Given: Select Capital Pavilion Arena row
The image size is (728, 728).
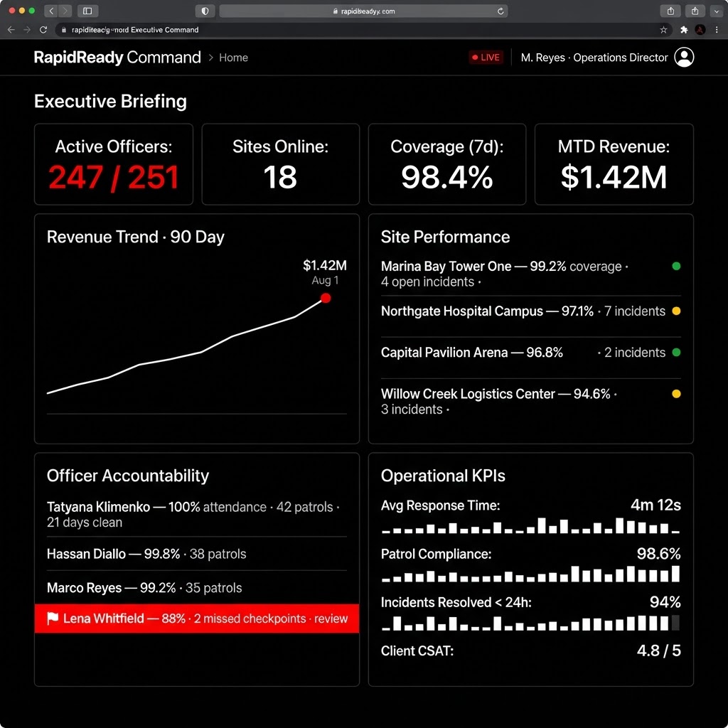Looking at the screenshot, I should 530,353.
